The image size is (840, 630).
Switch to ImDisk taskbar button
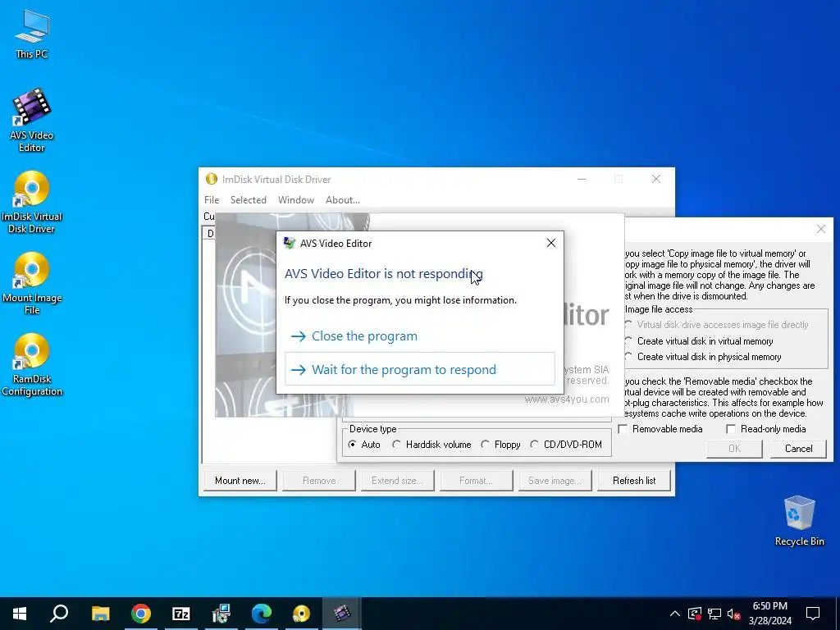tap(302, 614)
